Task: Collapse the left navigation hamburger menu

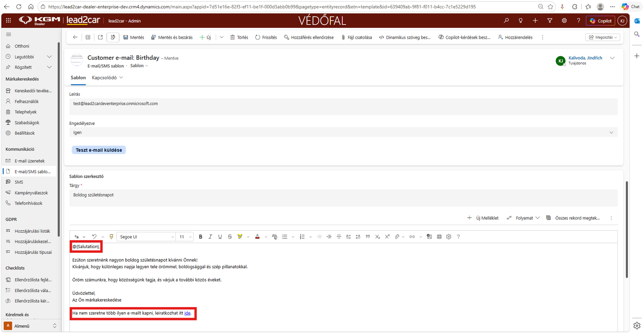Action: pyautogui.click(x=8, y=35)
